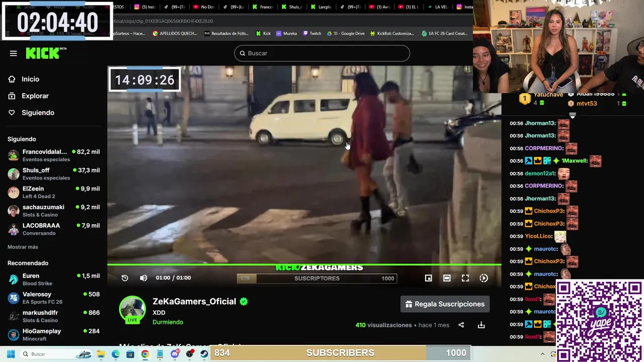Click the search magnifier icon

click(x=242, y=53)
